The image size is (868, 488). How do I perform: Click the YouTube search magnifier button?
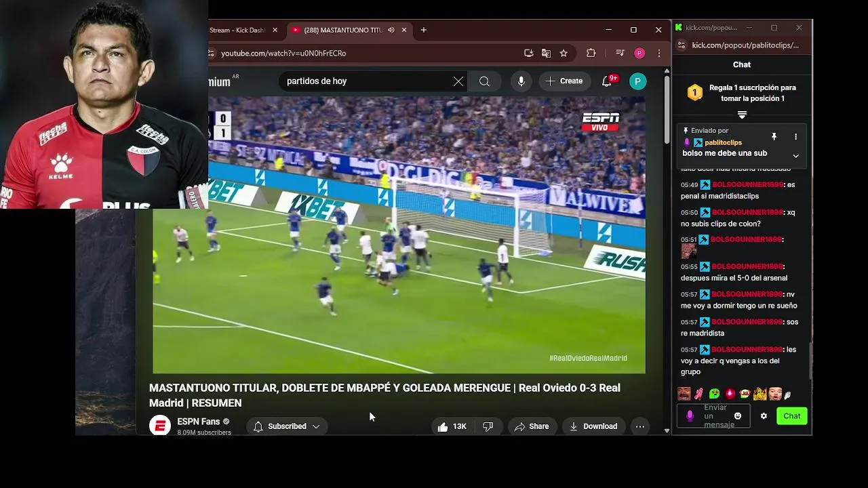coord(484,81)
